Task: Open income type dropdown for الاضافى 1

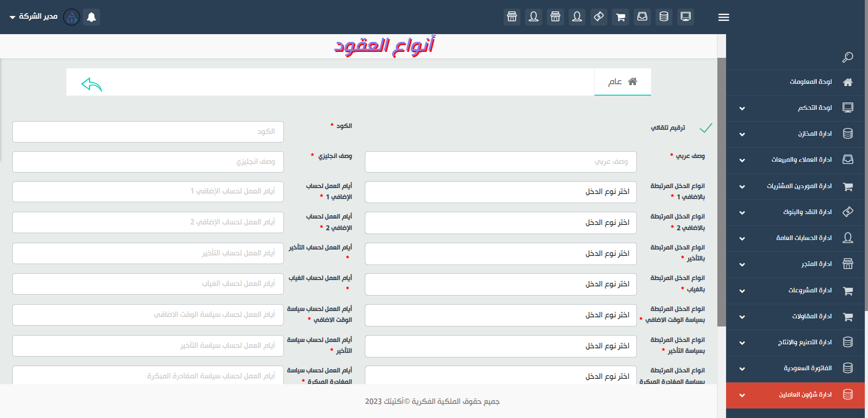Action: coord(500,192)
